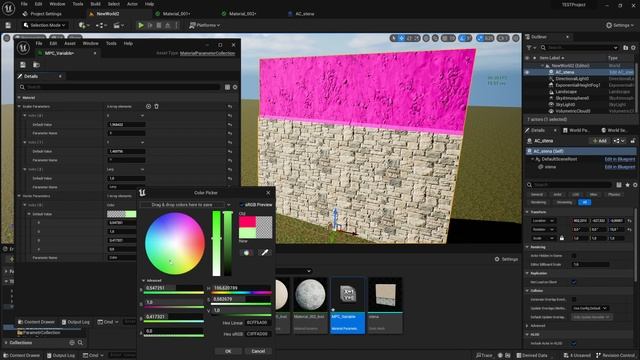Click the stop simulation button in the toolbar
Screen dimensions: 640x360
[x=159, y=25]
